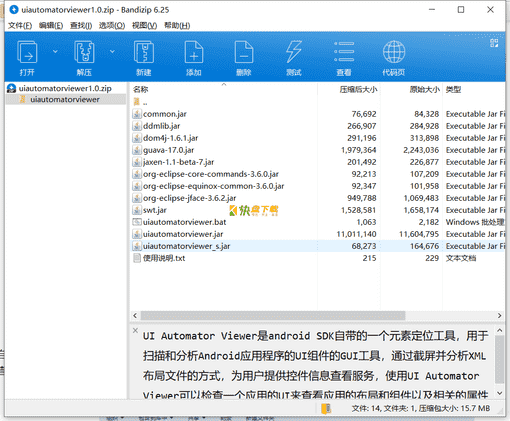
Task: Click the archive icon in the status bar
Action: (326, 409)
